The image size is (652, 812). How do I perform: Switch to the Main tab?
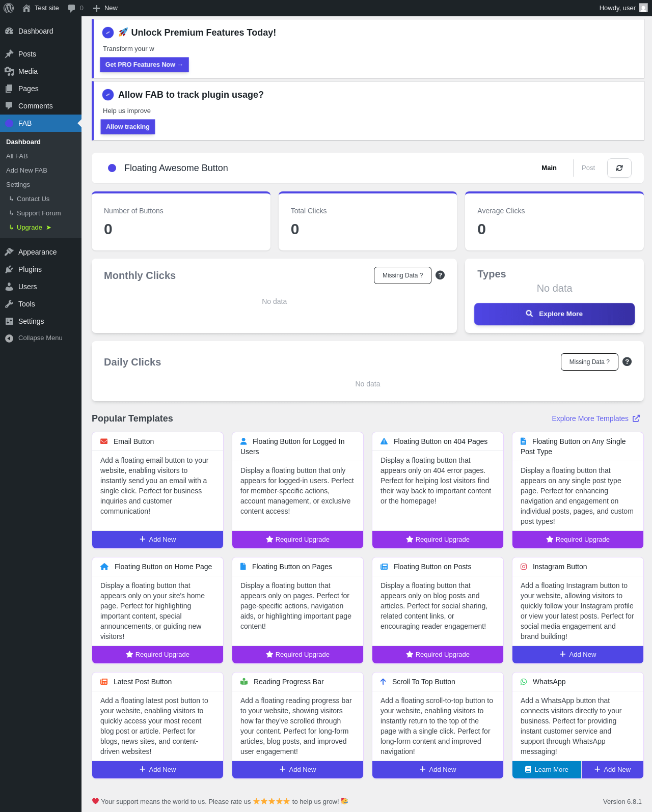pyautogui.click(x=549, y=168)
